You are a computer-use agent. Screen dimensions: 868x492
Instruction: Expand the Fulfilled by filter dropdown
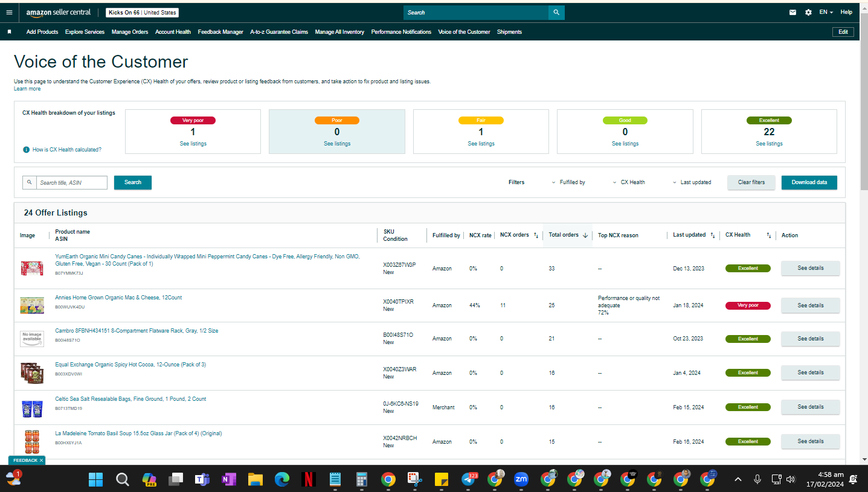point(568,182)
